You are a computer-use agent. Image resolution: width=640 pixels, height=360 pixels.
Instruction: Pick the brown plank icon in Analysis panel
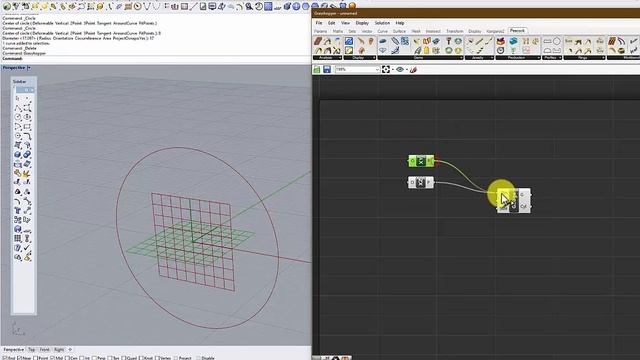pyautogui.click(x=318, y=41)
